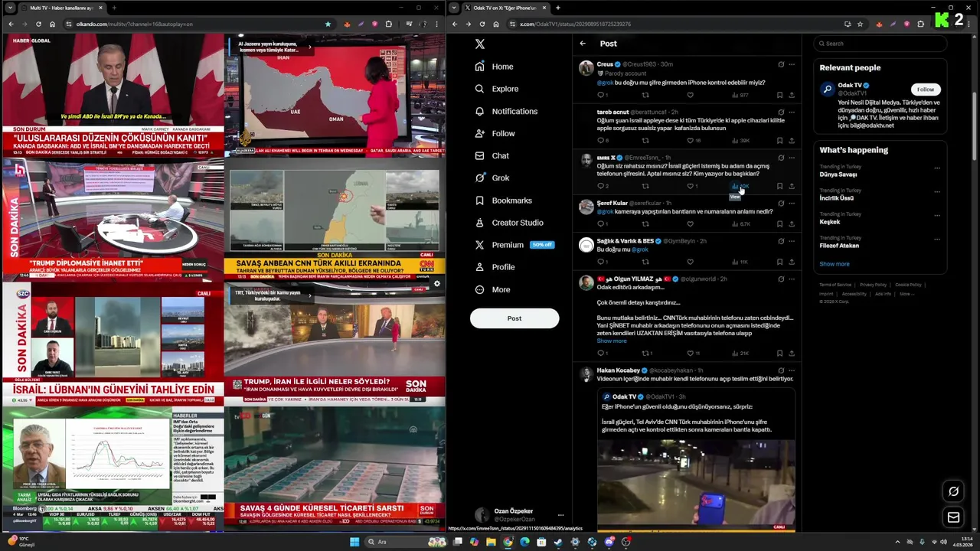Screen dimensions: 980x551
Task: Click the white Post button
Action: 514,318
